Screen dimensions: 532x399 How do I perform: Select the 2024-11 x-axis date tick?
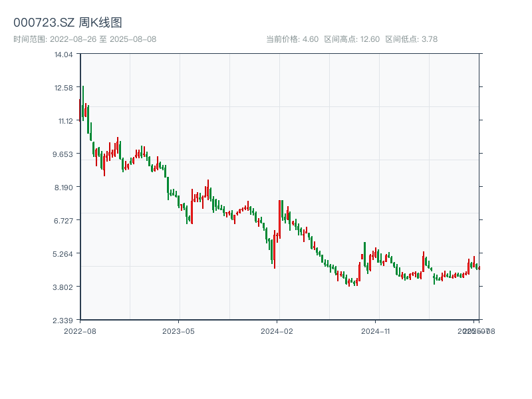click(376, 331)
